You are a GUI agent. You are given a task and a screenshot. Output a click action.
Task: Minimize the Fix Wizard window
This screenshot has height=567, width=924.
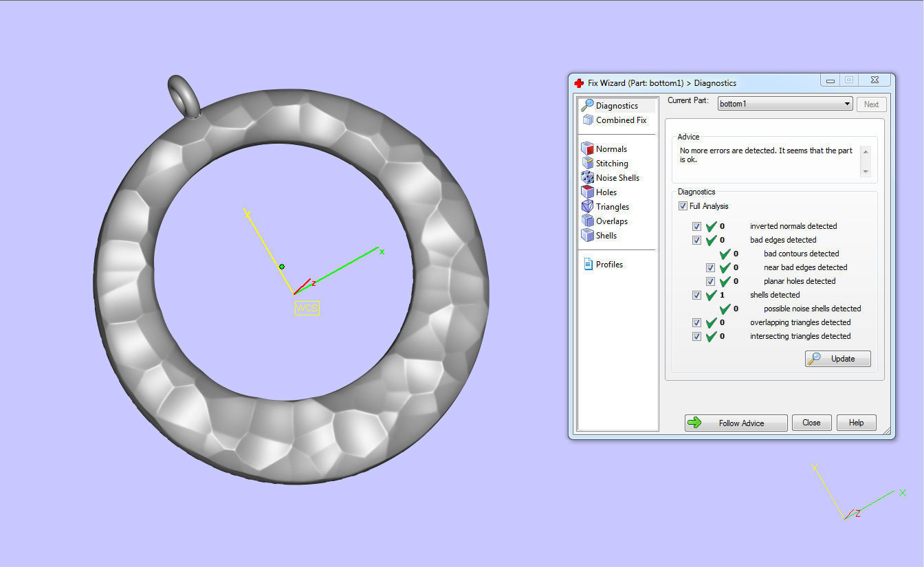point(830,80)
